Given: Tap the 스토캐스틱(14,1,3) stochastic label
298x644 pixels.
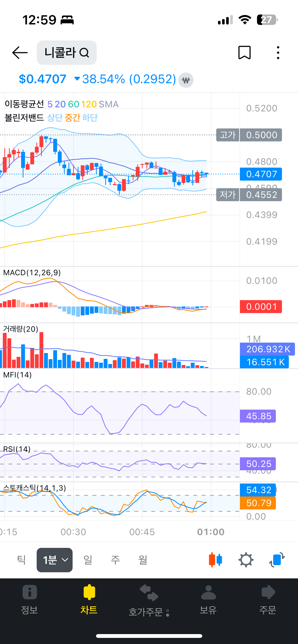Looking at the screenshot, I should [34, 488].
